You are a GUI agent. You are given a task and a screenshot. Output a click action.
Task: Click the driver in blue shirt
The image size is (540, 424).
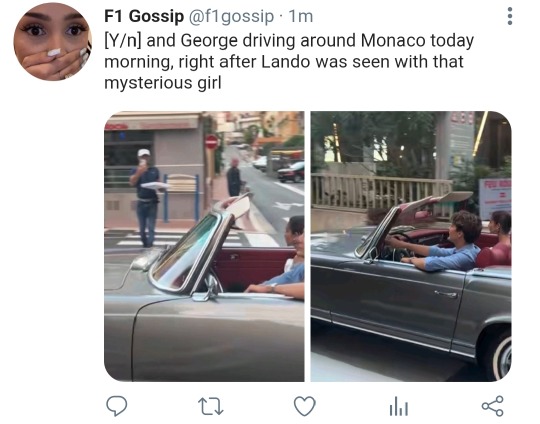448,243
